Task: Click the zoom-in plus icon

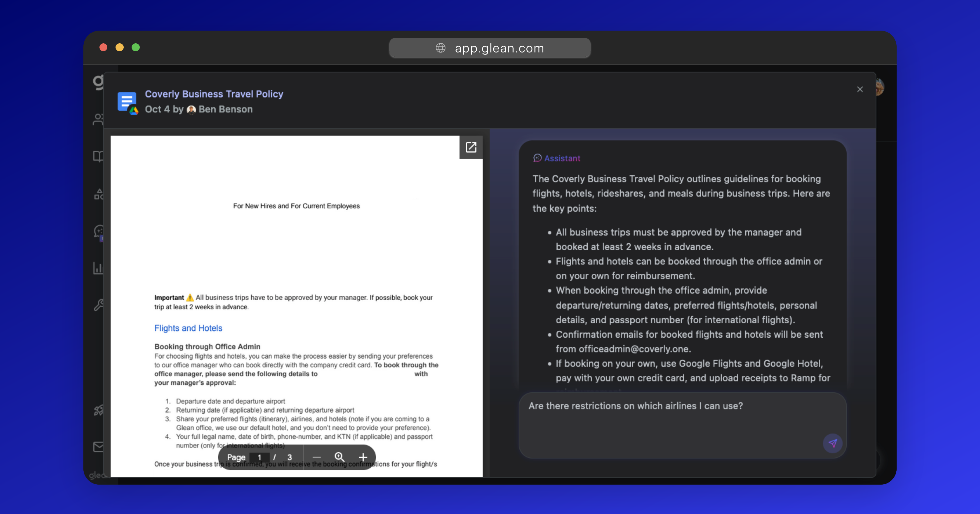Action: pyautogui.click(x=363, y=457)
